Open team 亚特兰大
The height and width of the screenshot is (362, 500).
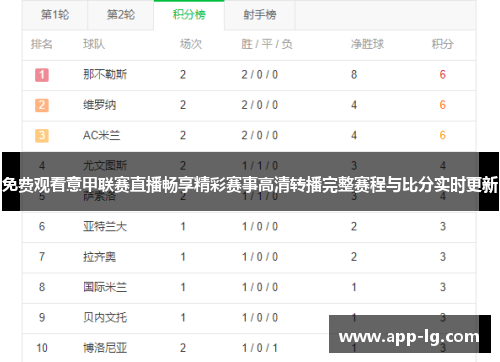pos(105,227)
